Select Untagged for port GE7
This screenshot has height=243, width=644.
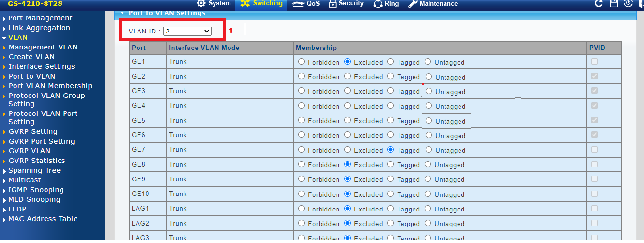429,150
